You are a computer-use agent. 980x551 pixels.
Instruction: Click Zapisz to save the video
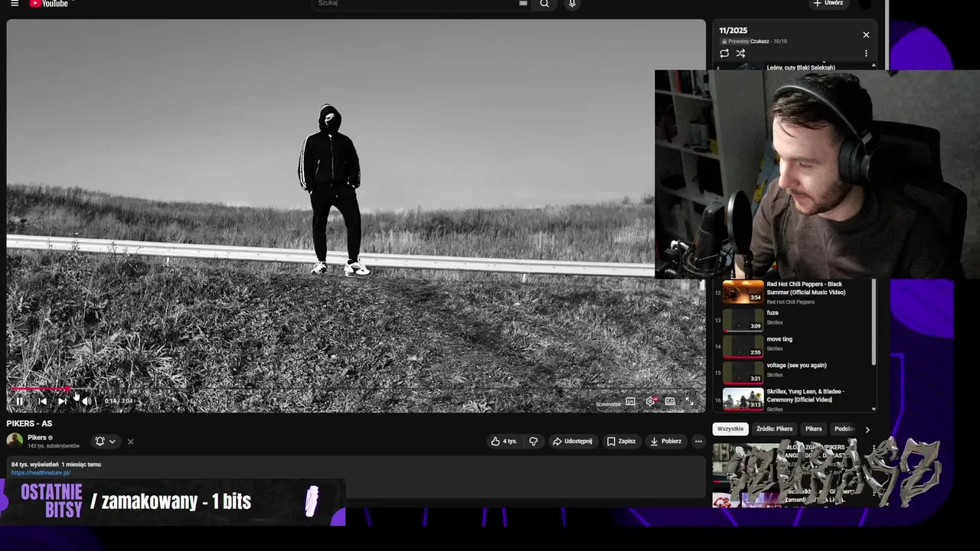(x=621, y=442)
